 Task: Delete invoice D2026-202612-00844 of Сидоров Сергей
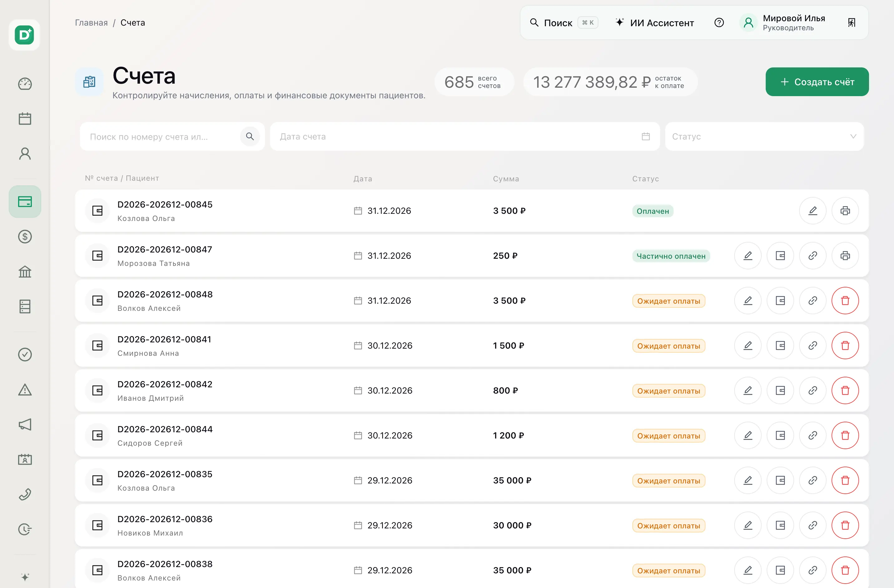point(845,435)
